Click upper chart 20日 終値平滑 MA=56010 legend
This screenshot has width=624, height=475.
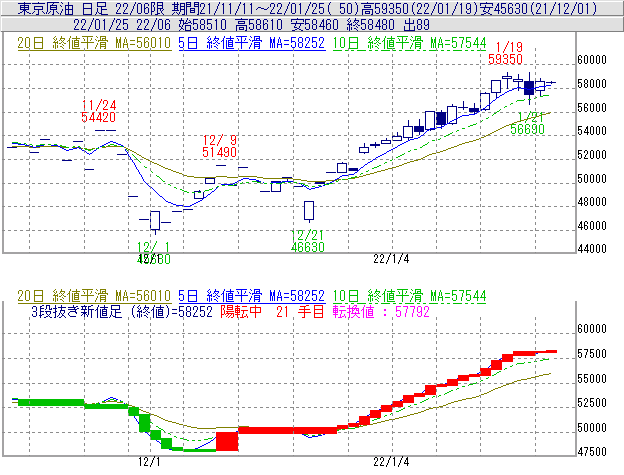[94, 43]
